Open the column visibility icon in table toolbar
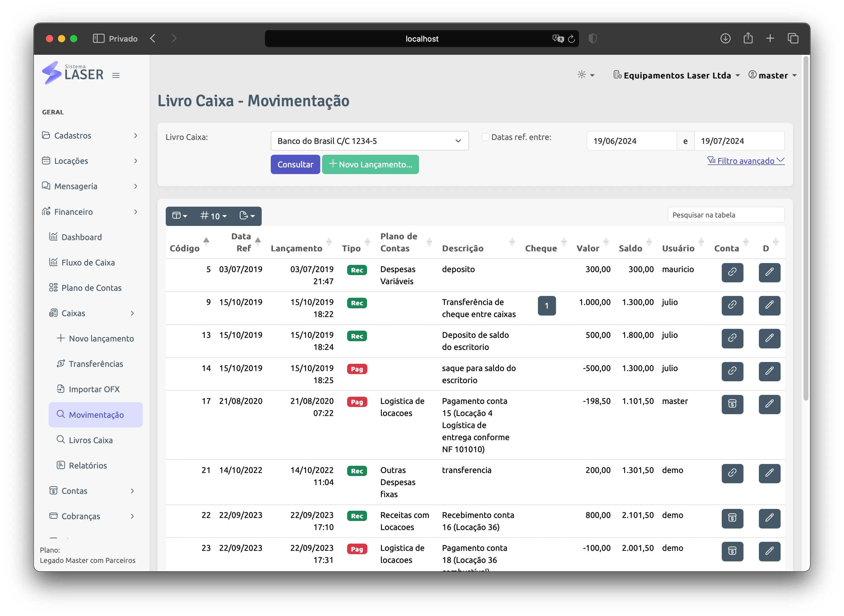Image resolution: width=844 pixels, height=616 pixels. [x=180, y=216]
